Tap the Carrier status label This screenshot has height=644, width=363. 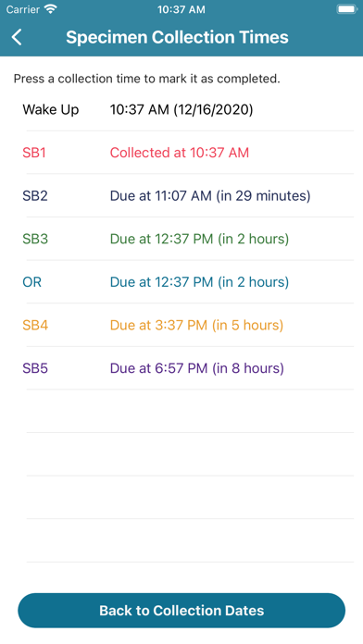click(x=22, y=9)
